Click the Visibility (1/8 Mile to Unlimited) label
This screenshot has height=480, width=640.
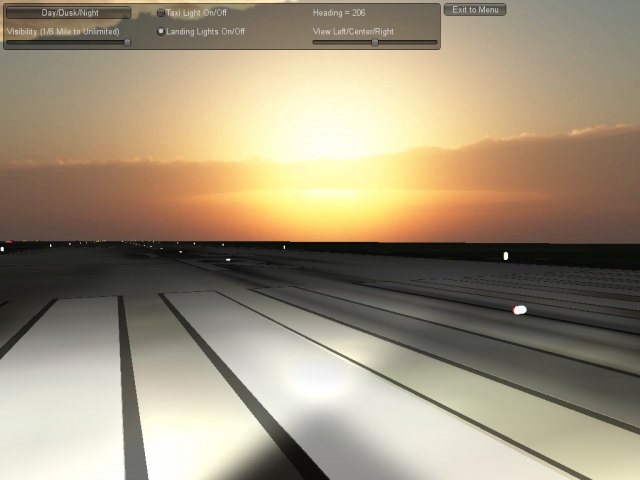[63, 31]
